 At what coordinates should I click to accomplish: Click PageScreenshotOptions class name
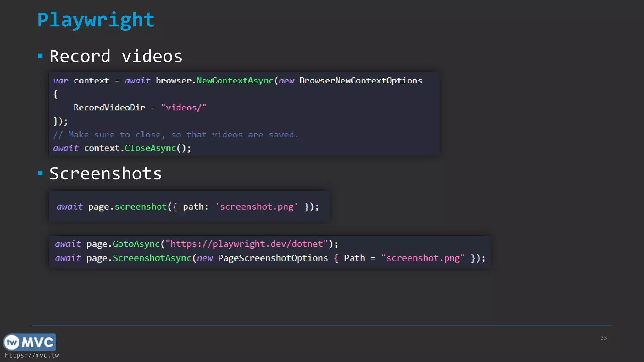click(x=273, y=258)
